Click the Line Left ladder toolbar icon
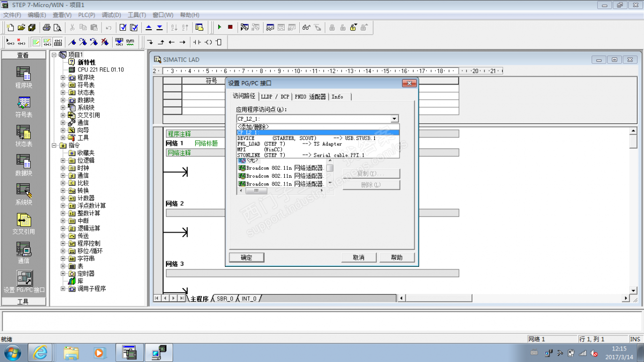 (172, 42)
